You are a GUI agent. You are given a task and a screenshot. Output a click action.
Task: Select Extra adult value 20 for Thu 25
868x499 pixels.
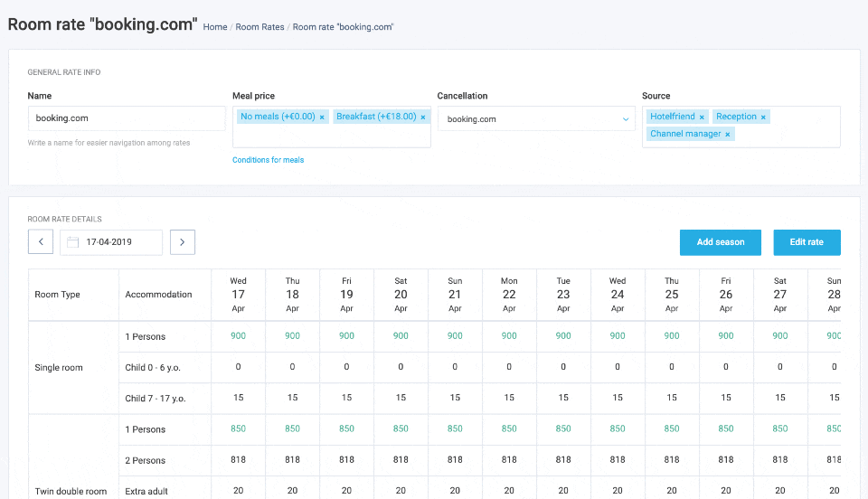pyautogui.click(x=672, y=491)
